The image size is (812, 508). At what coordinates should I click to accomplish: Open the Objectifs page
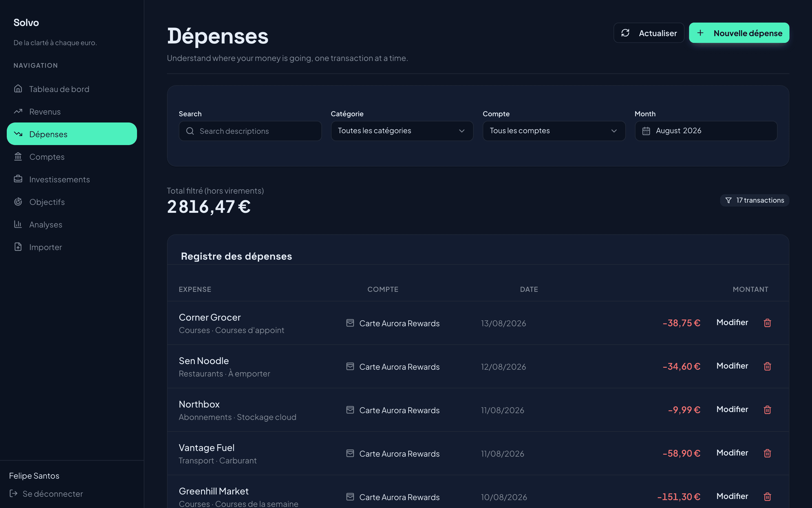72,202
